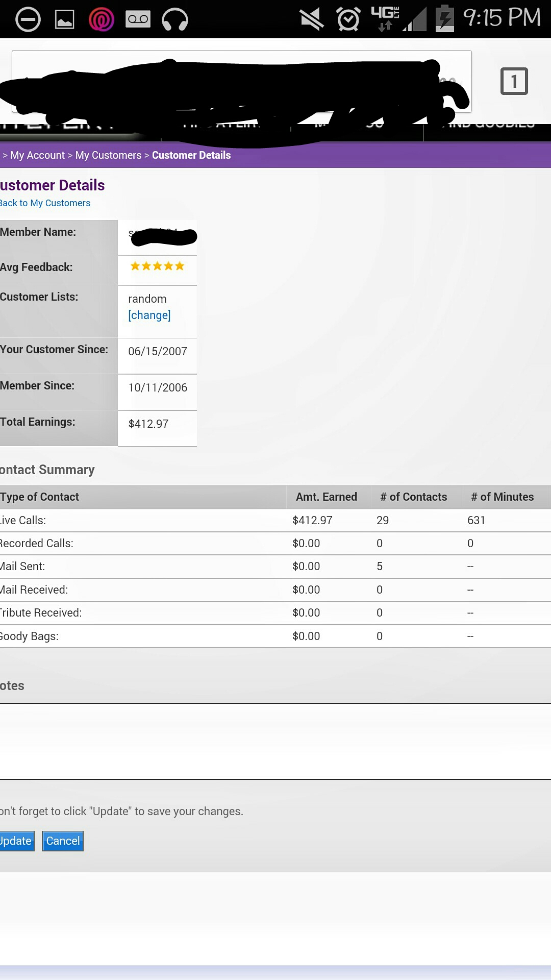This screenshot has height=980, width=551.
Task: Click the # of Minutes column header
Action: (502, 497)
